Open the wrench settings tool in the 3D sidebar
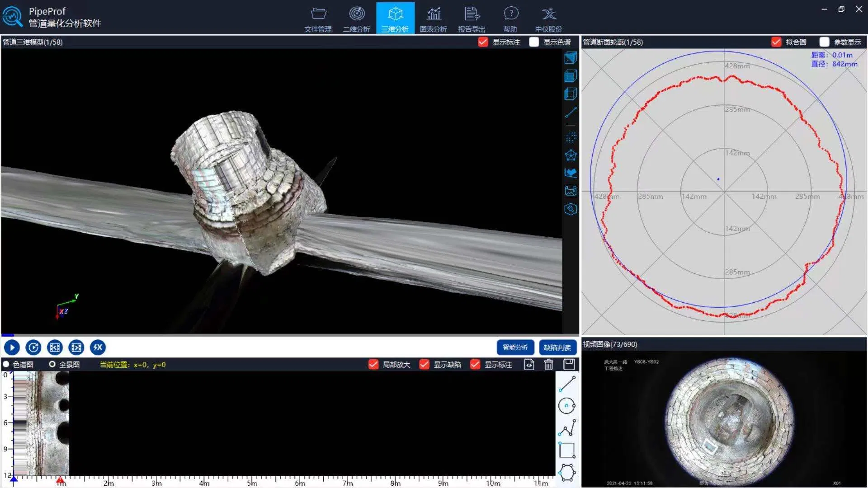868x488 pixels. (571, 210)
